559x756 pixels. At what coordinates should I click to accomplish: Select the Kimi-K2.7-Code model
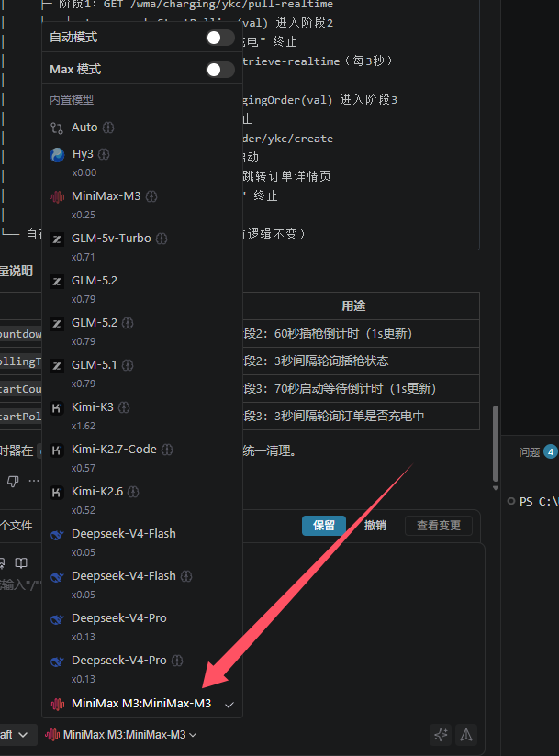[x=142, y=458]
